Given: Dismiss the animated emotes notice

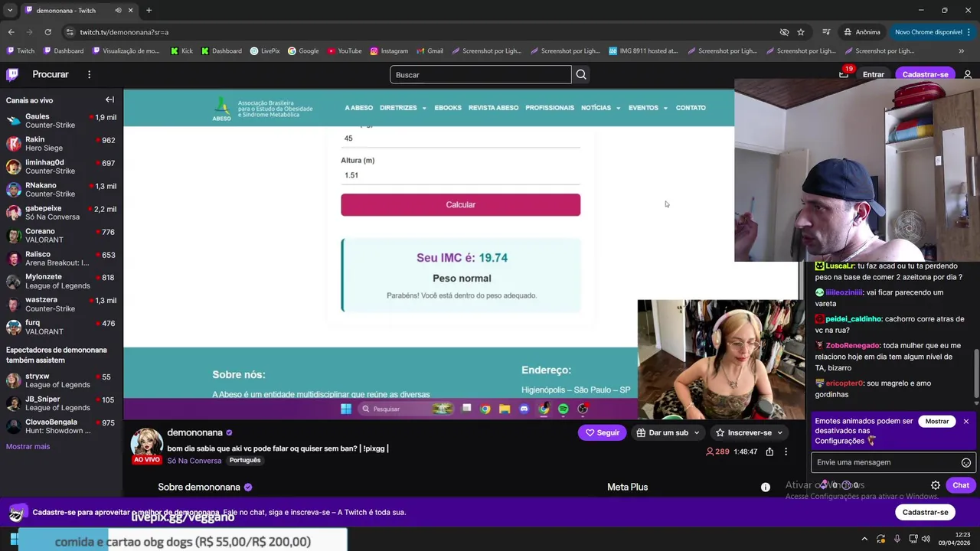Looking at the screenshot, I should tap(966, 422).
